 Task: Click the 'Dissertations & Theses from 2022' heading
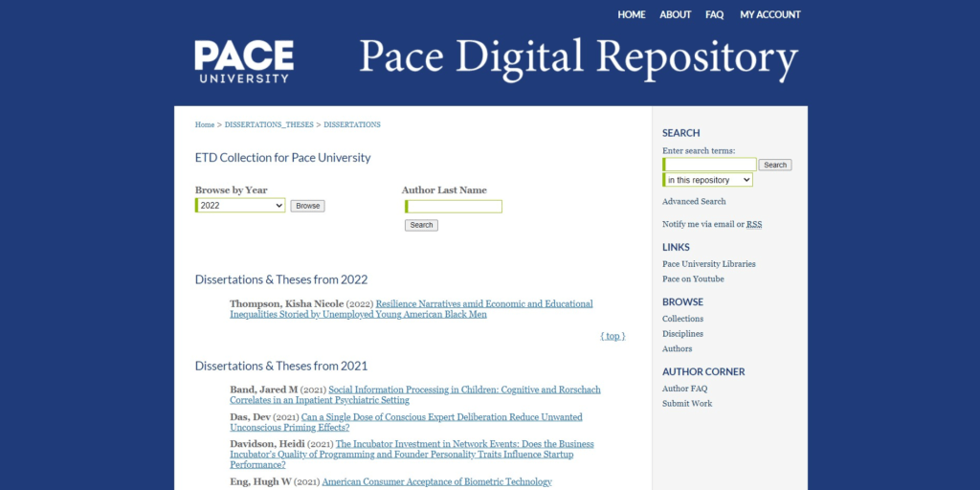(x=281, y=280)
